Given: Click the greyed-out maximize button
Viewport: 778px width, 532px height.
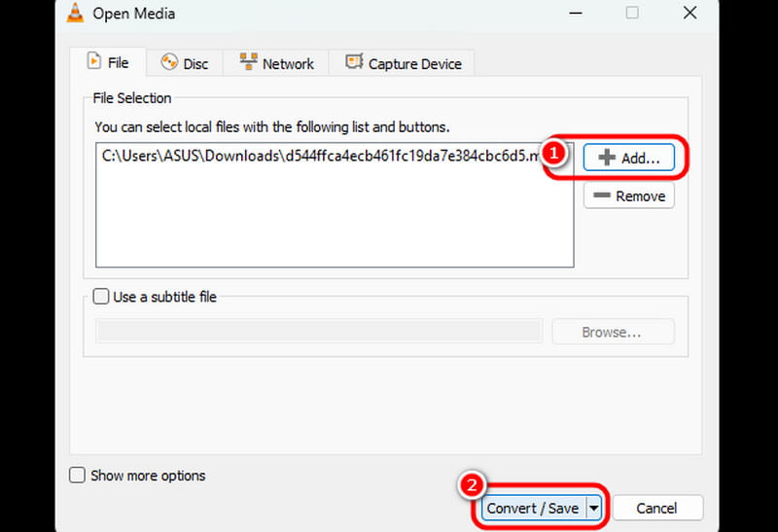Looking at the screenshot, I should point(632,14).
